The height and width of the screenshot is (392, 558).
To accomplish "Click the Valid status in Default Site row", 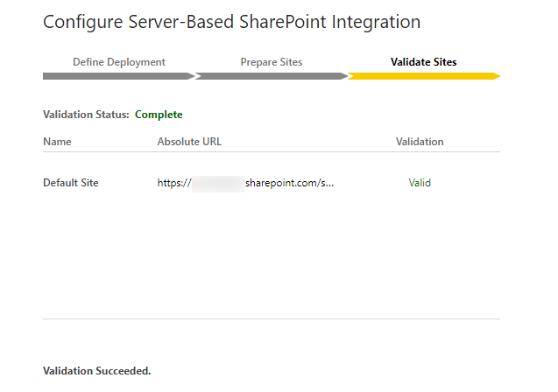I will (420, 183).
